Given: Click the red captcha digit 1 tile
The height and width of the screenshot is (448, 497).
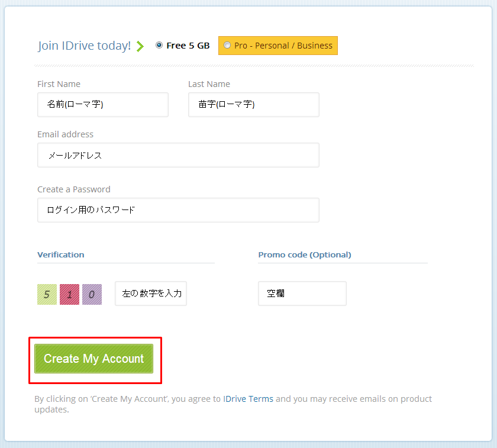Looking at the screenshot, I should tap(69, 295).
